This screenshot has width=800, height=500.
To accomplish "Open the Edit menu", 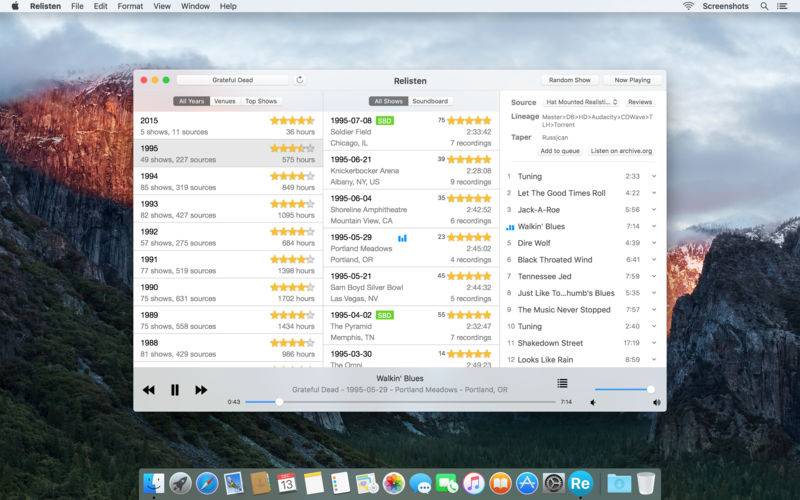I will click(x=101, y=6).
